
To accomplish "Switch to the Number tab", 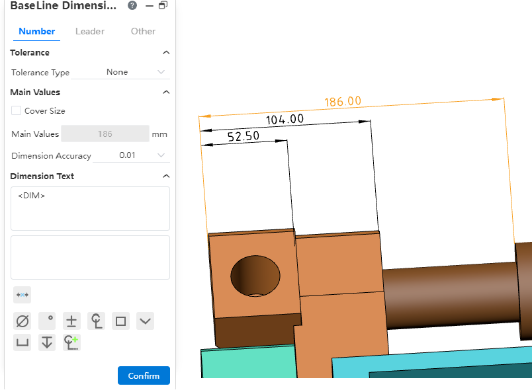I will click(x=36, y=31).
